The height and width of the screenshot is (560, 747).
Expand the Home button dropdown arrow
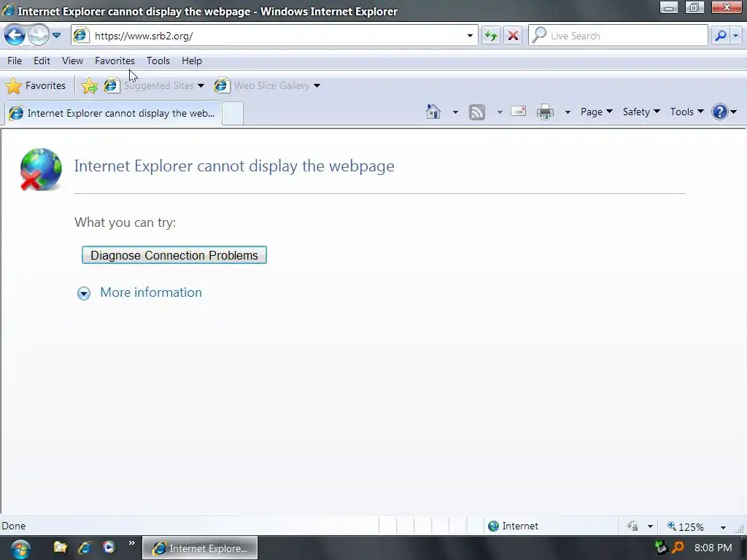point(455,112)
